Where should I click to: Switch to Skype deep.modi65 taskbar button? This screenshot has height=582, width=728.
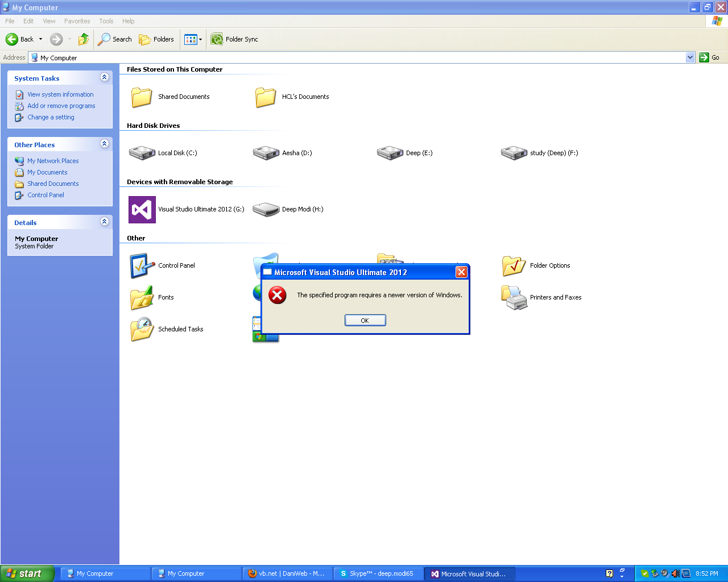pyautogui.click(x=379, y=573)
